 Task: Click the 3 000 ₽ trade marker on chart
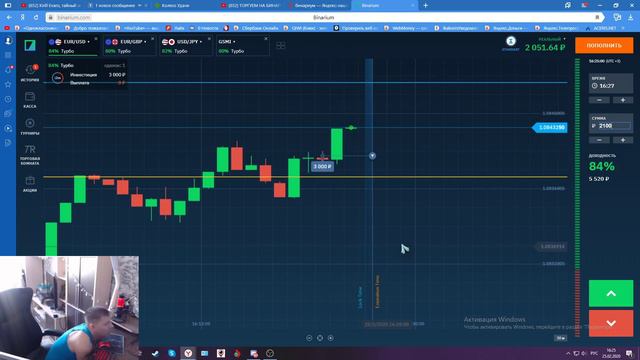coord(322,166)
